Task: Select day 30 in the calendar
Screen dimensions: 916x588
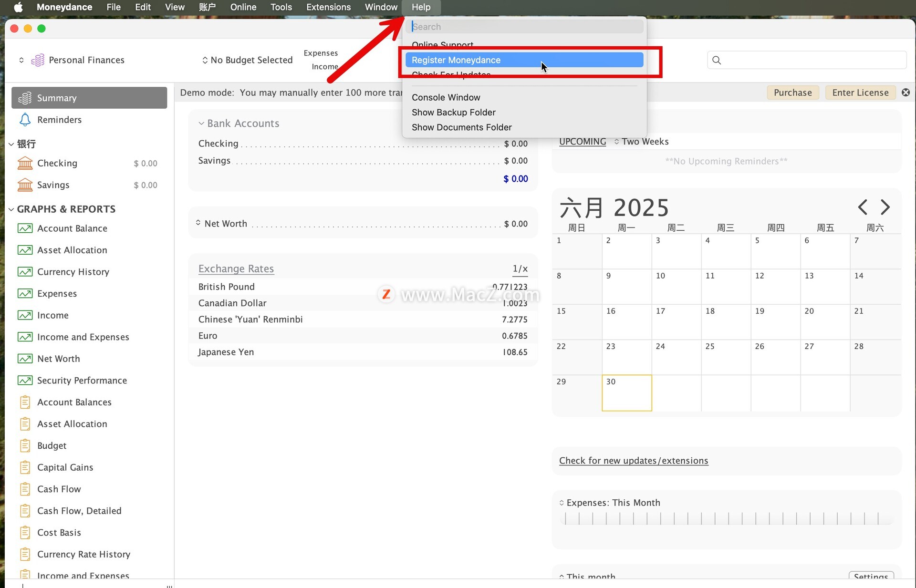Action: (x=627, y=393)
